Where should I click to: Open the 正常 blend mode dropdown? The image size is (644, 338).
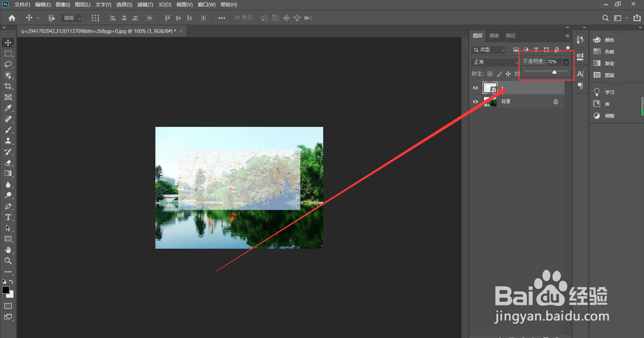(495, 62)
